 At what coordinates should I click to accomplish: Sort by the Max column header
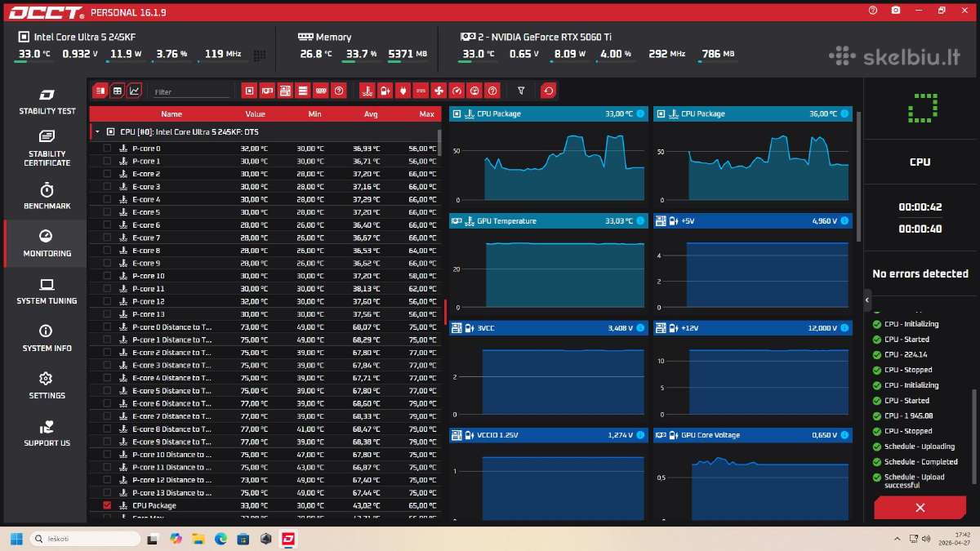[x=426, y=114]
